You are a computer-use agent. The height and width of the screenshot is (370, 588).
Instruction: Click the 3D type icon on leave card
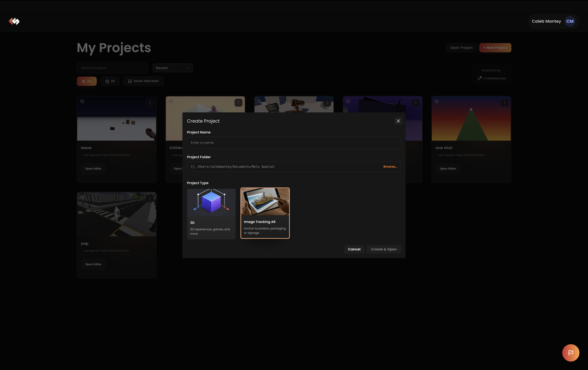coord(82,101)
